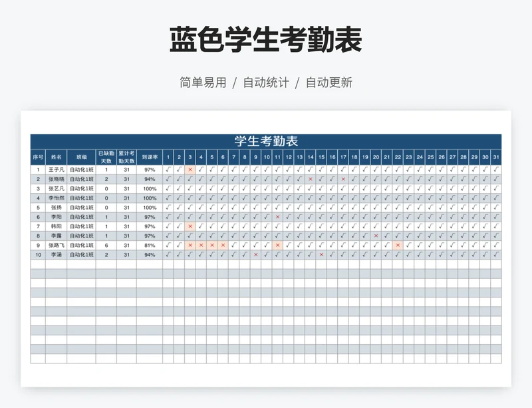Click the '到课率' column header
This screenshot has width=532, height=408.
[x=150, y=157]
